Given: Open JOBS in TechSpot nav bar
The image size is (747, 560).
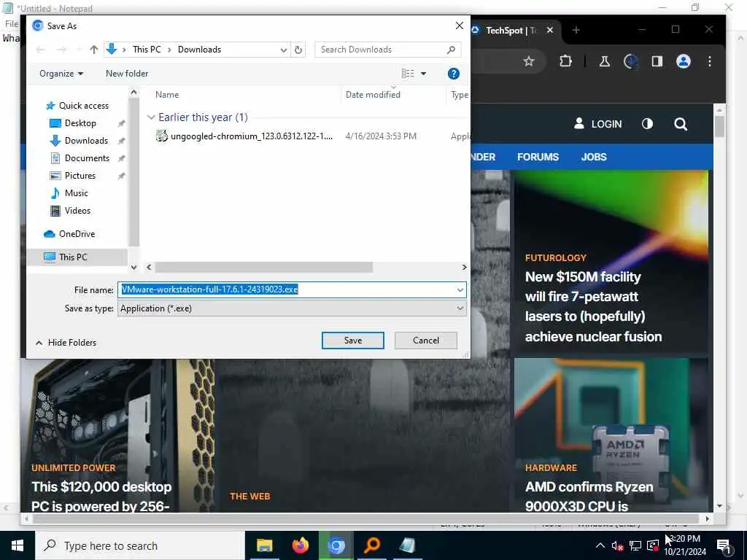Looking at the screenshot, I should (594, 157).
